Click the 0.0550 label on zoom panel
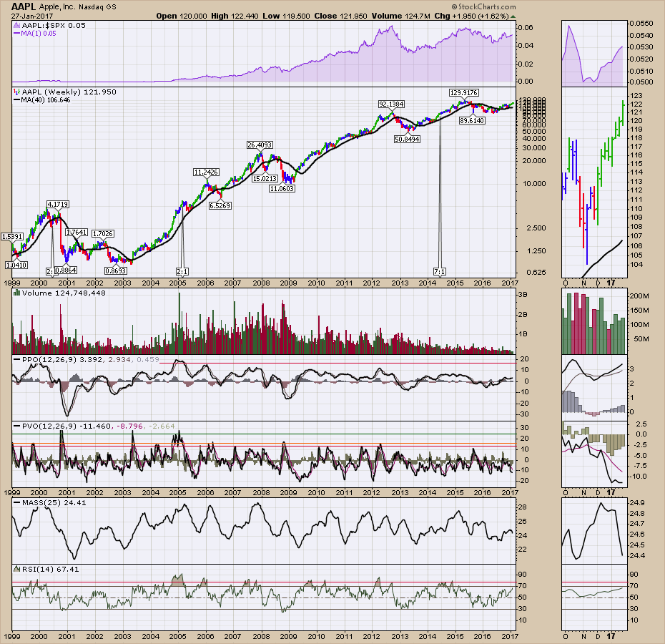Viewport: 665px width, 644px height. click(641, 24)
